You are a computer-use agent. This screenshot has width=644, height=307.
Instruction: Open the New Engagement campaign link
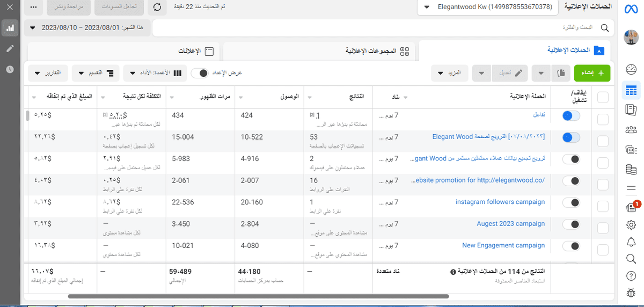pos(503,245)
